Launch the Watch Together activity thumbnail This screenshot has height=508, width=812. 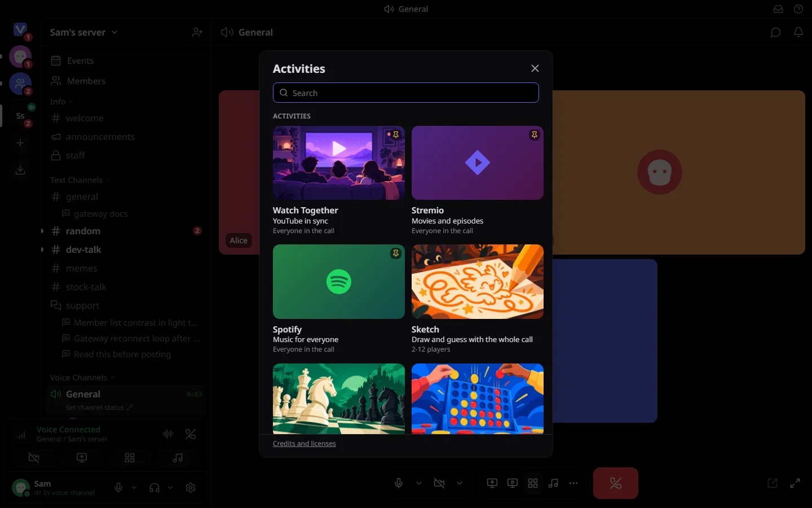point(339,163)
